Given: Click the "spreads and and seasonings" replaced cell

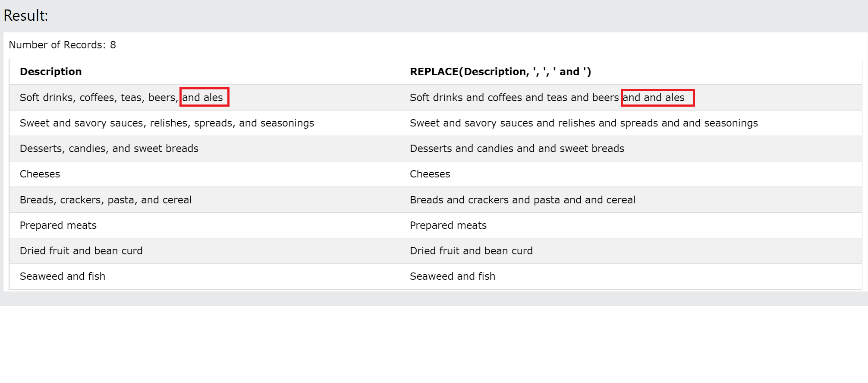Looking at the screenshot, I should [x=583, y=123].
